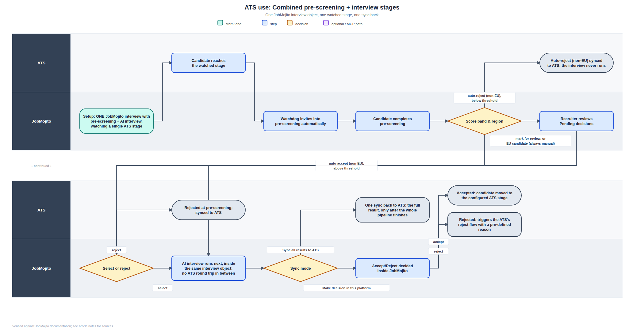This screenshot has width=644, height=331.
Task: Click the 'Sync all results to ATS' label
Action: pyautogui.click(x=301, y=250)
